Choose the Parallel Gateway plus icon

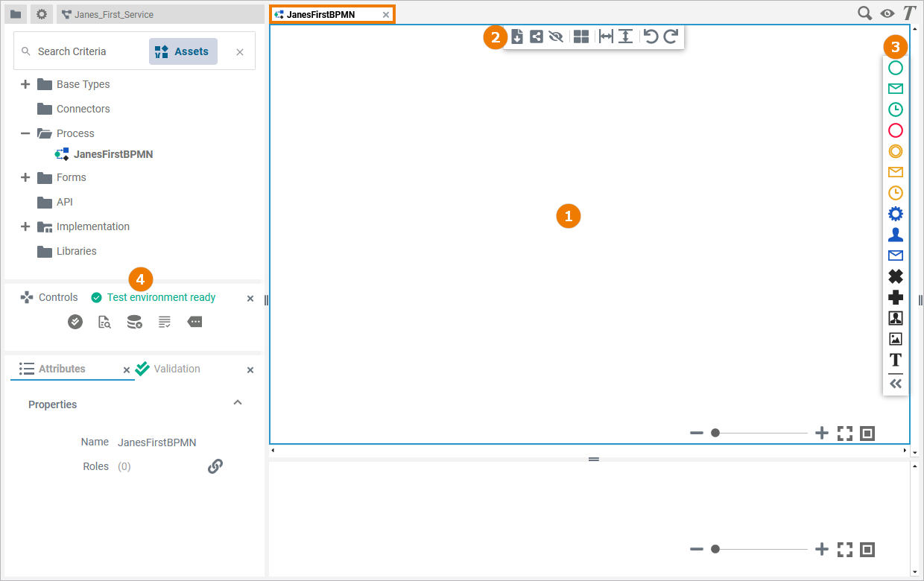[x=895, y=296]
